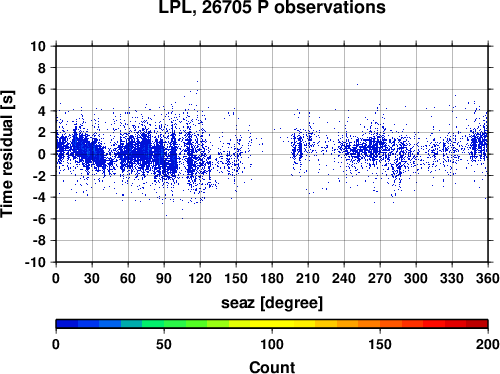Click the 'seaz [degree]' x-axis label

pyautogui.click(x=272, y=303)
